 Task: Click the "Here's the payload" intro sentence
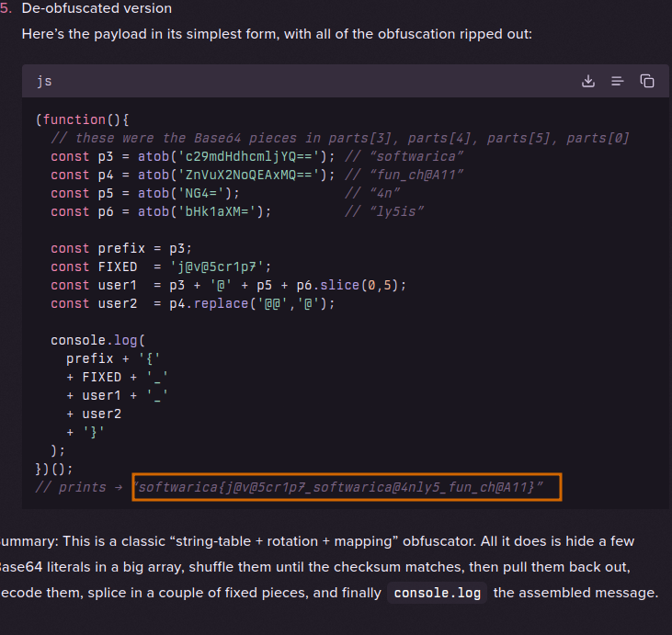coord(276,34)
